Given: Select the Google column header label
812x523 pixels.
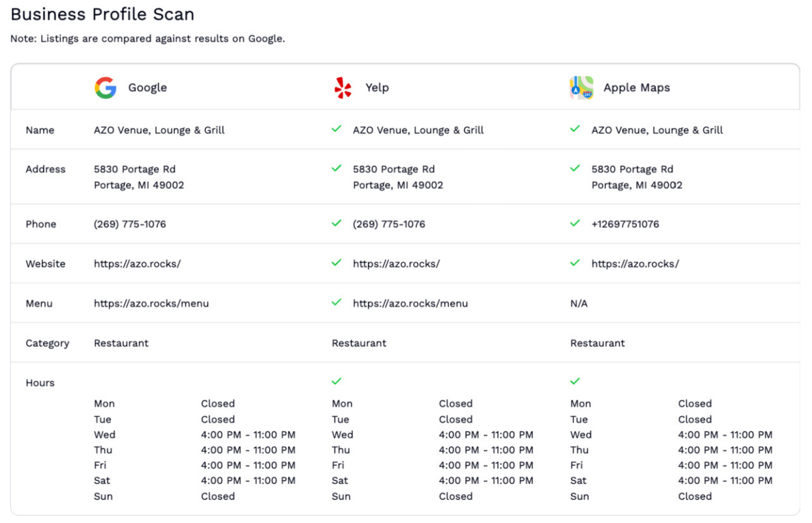Looking at the screenshot, I should [148, 88].
